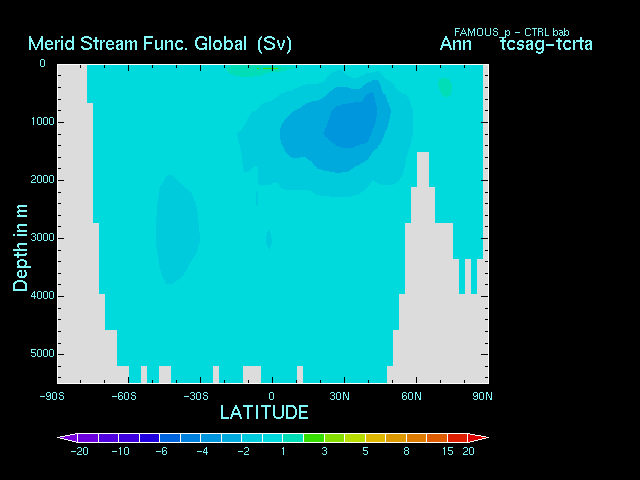Pick the orange colorbar segment left of 15
Screen dimensions: 640x480
(x=437, y=438)
